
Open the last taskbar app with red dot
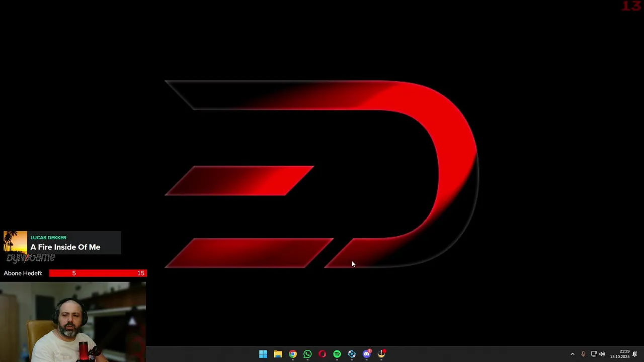tap(381, 354)
